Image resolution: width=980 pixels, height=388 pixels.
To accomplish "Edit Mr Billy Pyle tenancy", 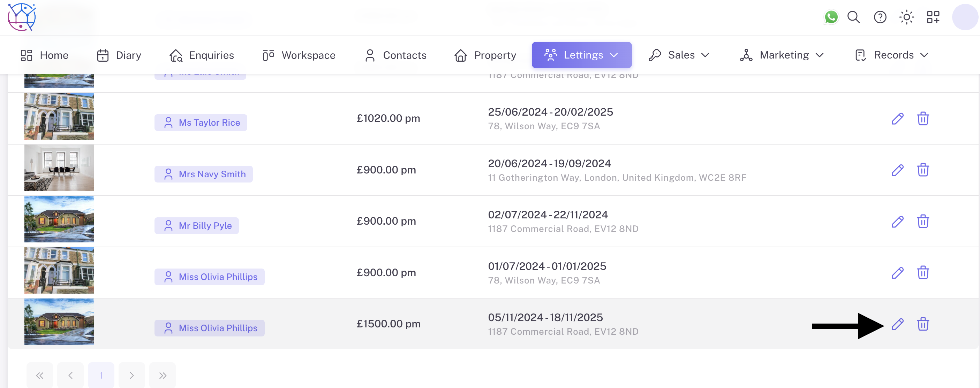I will click(x=897, y=222).
